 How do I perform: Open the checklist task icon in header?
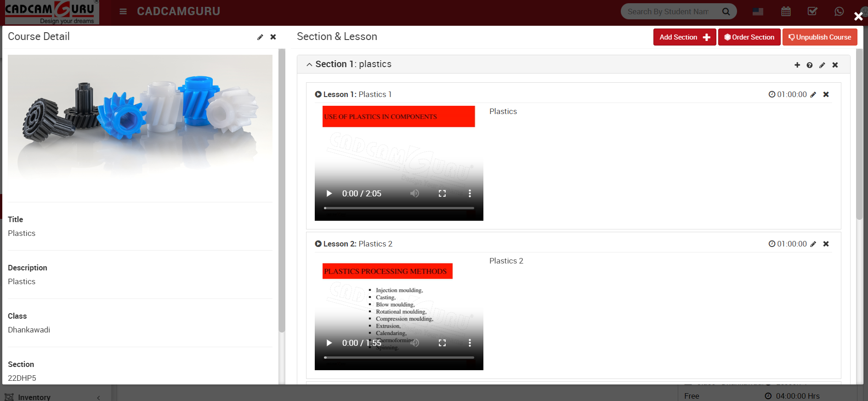coord(812,11)
